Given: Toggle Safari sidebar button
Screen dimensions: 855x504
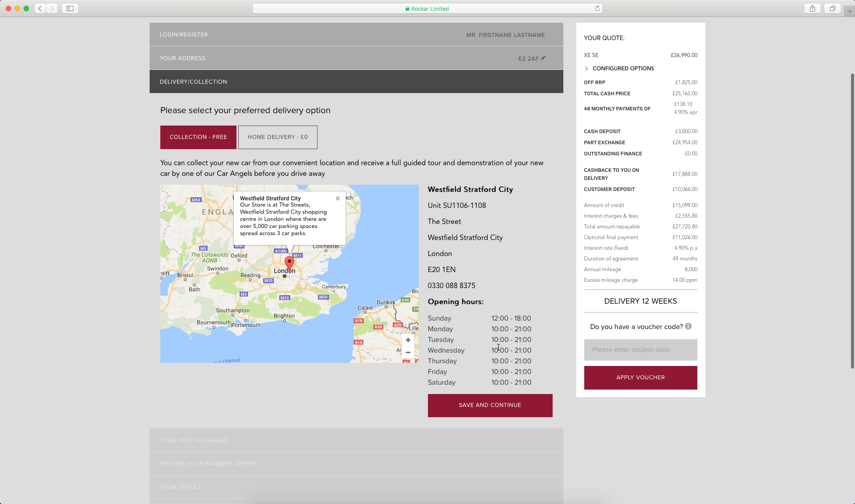Looking at the screenshot, I should coord(70,8).
